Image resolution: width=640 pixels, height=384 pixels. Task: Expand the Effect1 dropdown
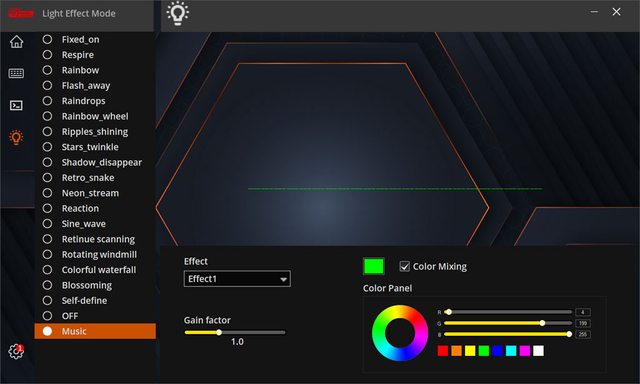click(237, 279)
